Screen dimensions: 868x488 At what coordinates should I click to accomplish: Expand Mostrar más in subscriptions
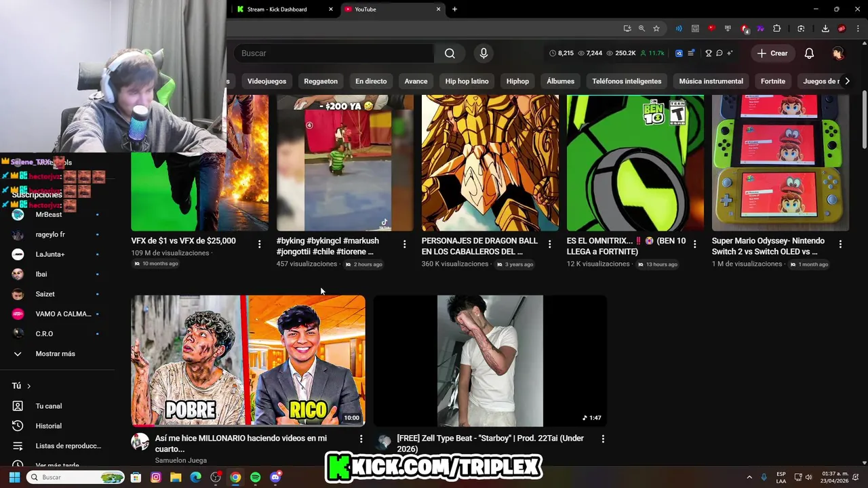pos(57,354)
